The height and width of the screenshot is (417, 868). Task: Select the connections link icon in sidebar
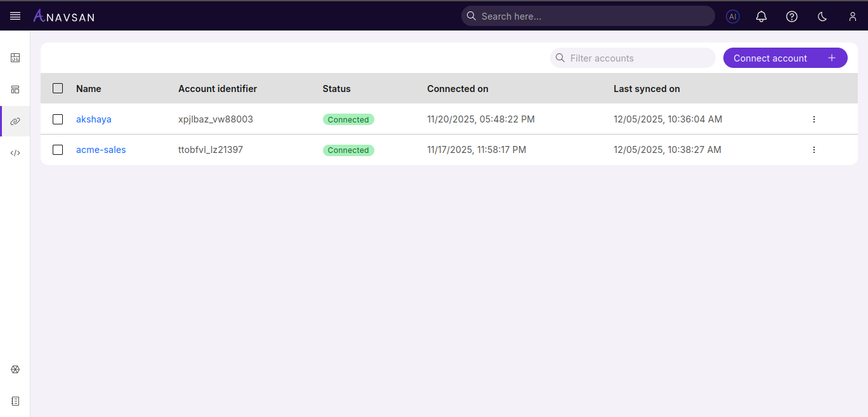pyautogui.click(x=15, y=121)
